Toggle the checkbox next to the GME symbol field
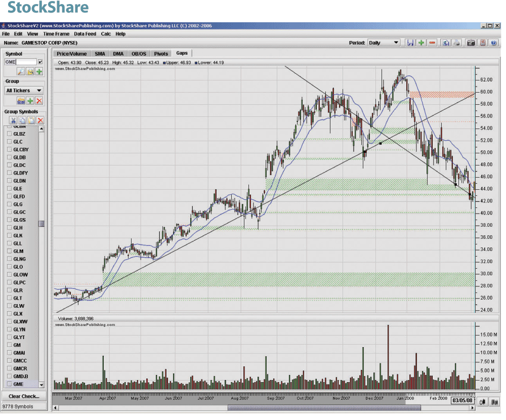The width and height of the screenshot is (506, 420). 40,62
